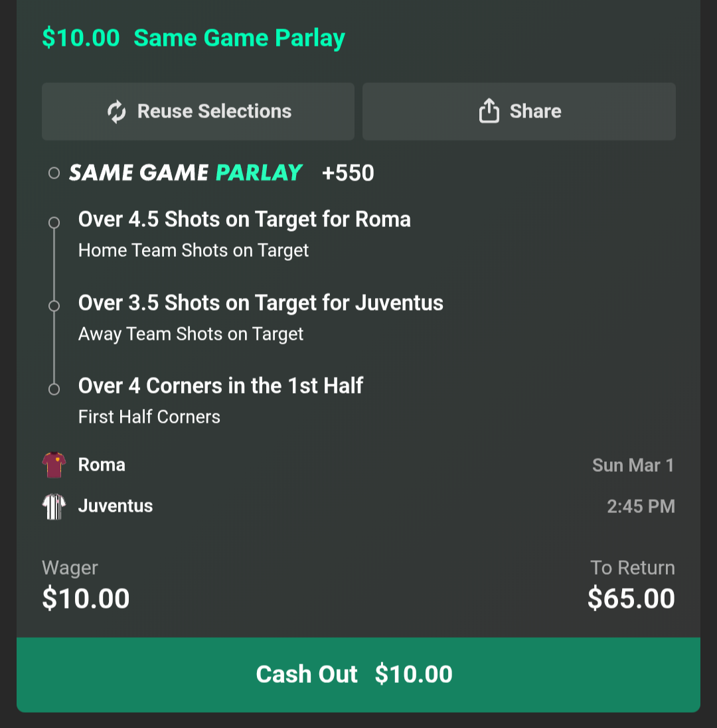The image size is (717, 728).
Task: Click the Roma shots leg circle marker
Action: 54,222
